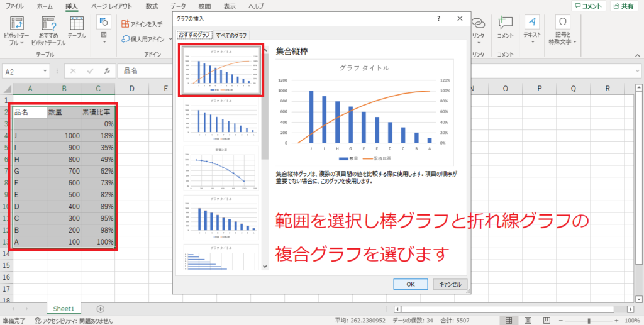Viewport: 644px width, 325px height.
Task: Switch to the ホーム ribbon tab
Action: [45, 6]
